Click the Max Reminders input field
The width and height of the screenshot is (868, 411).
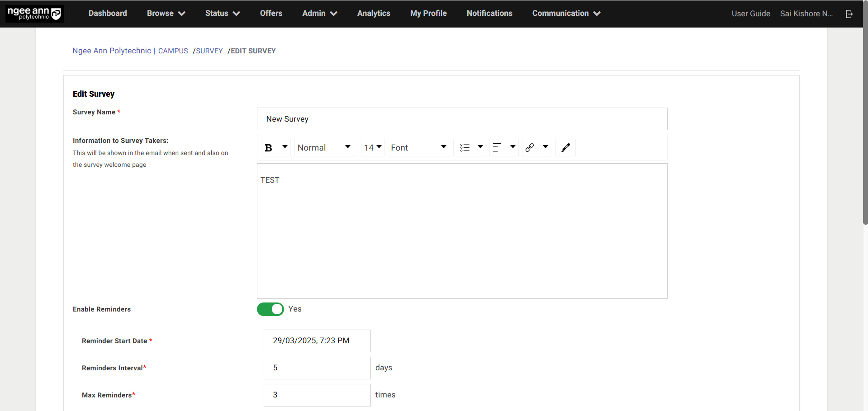(317, 395)
